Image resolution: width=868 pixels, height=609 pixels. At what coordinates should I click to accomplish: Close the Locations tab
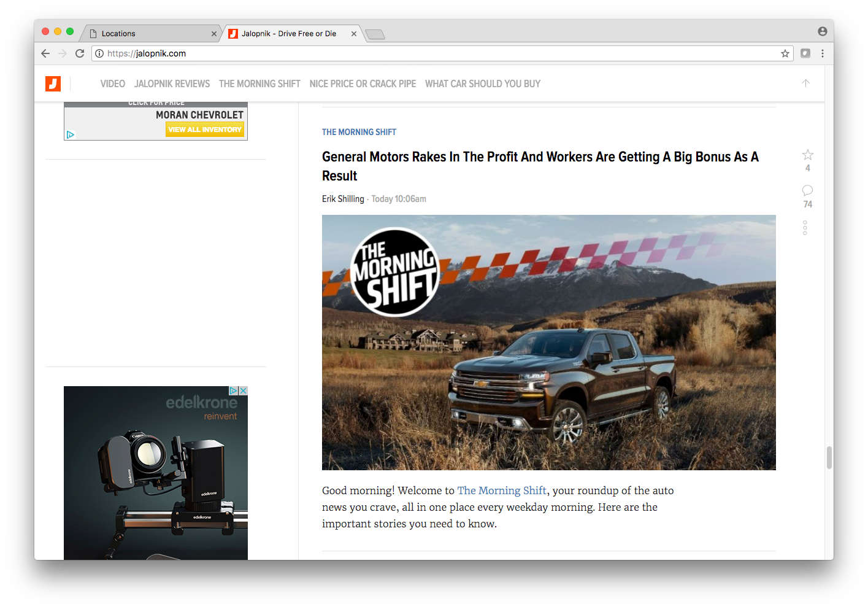click(x=213, y=34)
